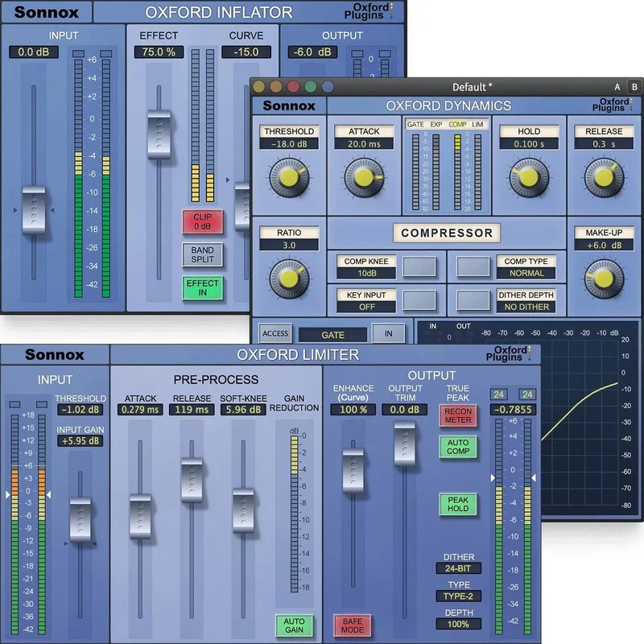
Task: Toggle RECON METER in Oxford Limiter
Action: coord(458,415)
